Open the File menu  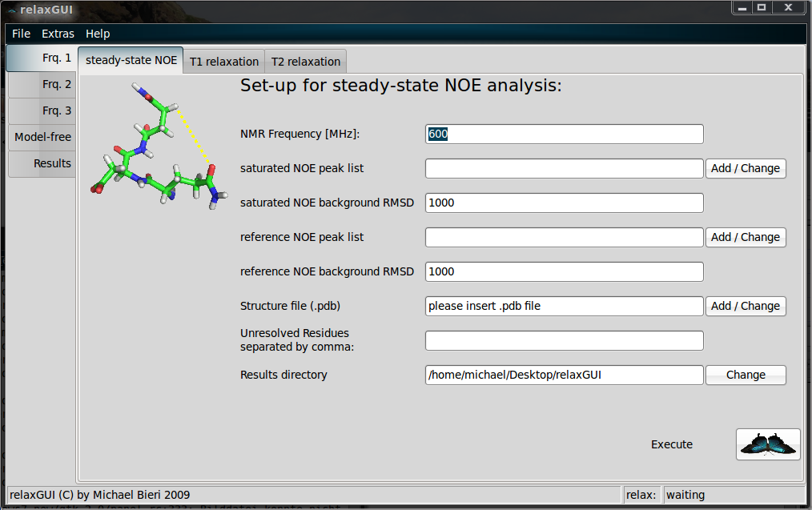(21, 34)
